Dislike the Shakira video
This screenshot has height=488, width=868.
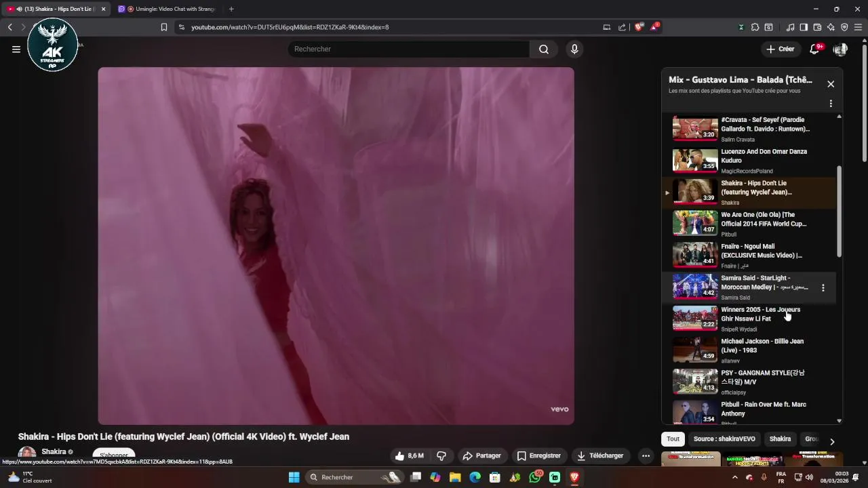coord(441,455)
